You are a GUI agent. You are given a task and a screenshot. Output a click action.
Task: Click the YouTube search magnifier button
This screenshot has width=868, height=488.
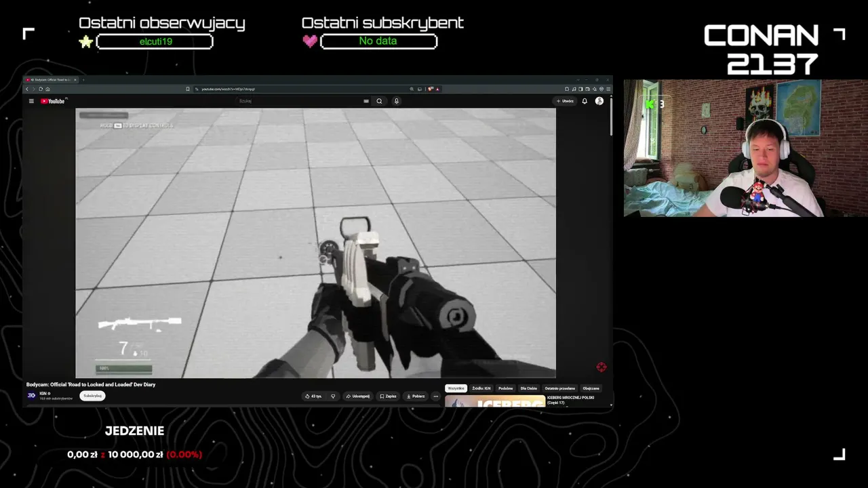(379, 101)
